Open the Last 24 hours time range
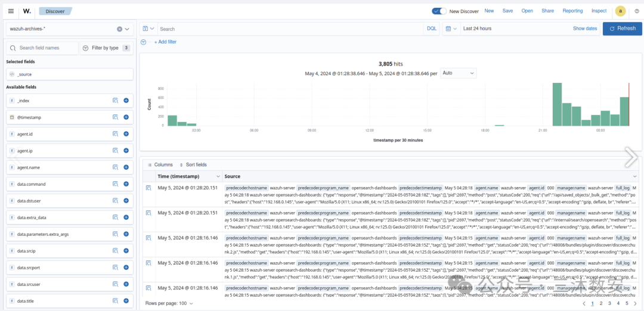 pos(477,29)
